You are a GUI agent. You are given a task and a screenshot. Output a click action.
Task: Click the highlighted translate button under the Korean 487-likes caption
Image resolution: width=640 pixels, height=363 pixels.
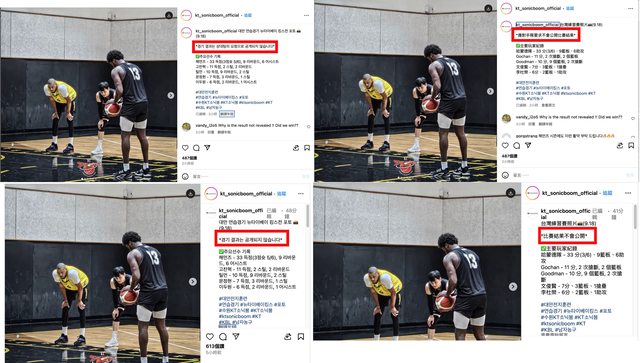(227, 114)
